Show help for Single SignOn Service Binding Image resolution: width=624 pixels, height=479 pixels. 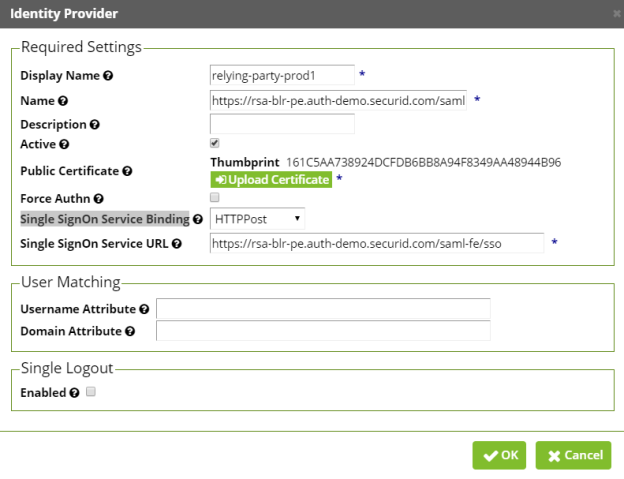coord(196,219)
